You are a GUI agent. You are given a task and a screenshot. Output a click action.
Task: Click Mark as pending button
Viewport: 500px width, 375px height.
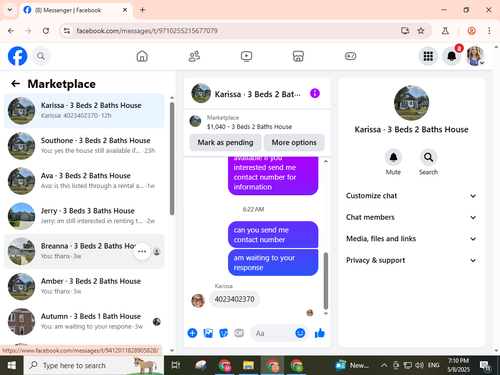coord(225,142)
